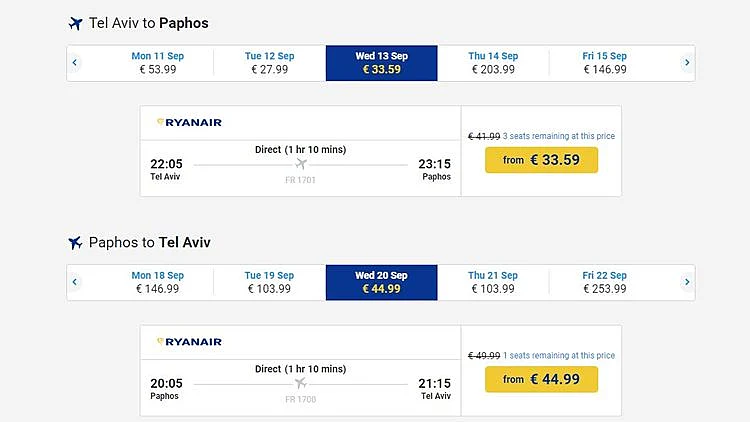
Task: Click the Ryanair logo on the outbound flight
Action: 189,123
